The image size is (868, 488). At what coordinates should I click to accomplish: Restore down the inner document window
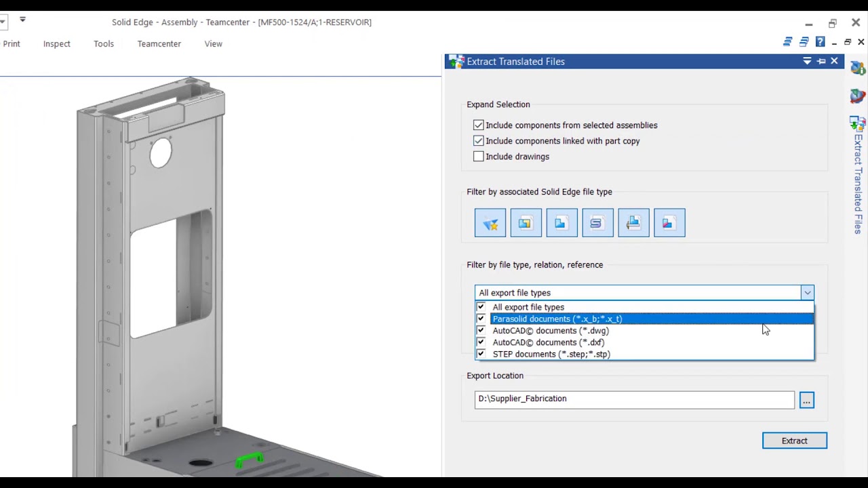[848, 42]
